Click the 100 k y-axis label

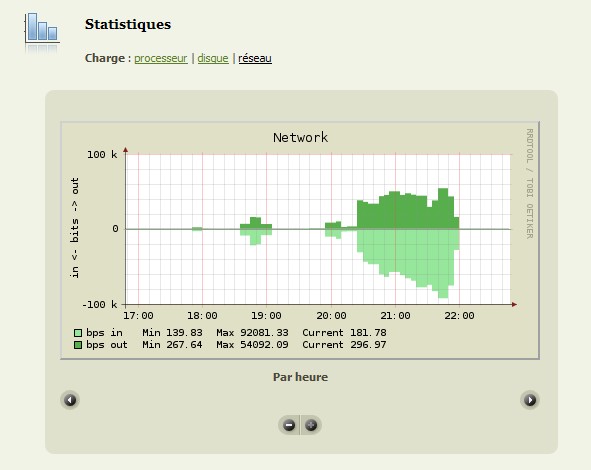[x=102, y=155]
